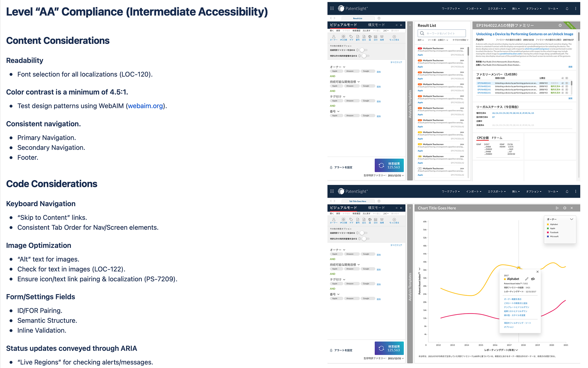
Task: Open the タグ付けを開始 dropdown
Action: pyautogui.click(x=460, y=40)
